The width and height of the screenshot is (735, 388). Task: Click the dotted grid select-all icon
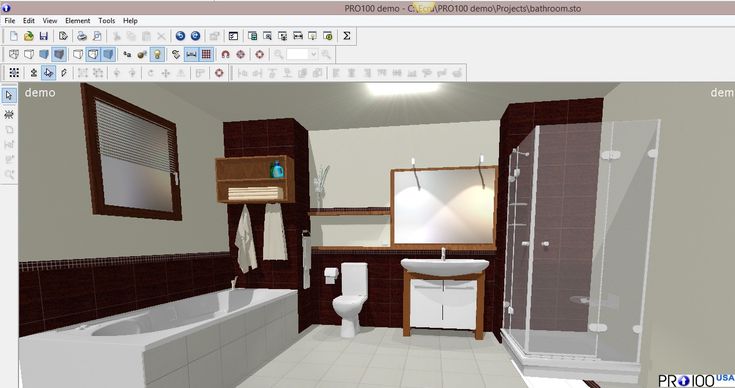(14, 73)
